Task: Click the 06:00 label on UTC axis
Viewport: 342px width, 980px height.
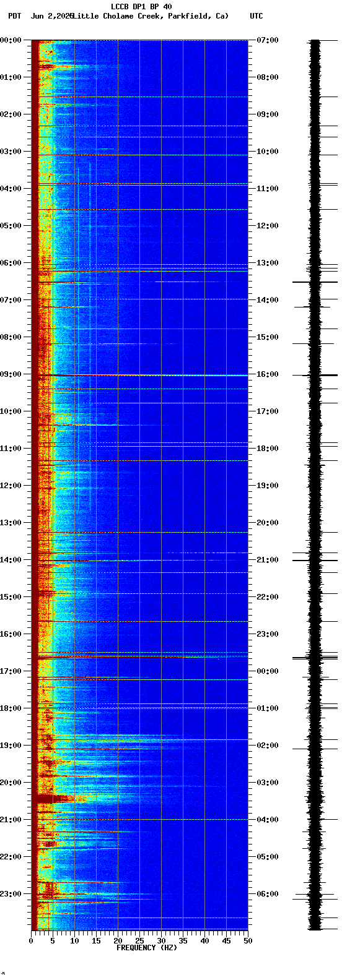Action: point(268,894)
